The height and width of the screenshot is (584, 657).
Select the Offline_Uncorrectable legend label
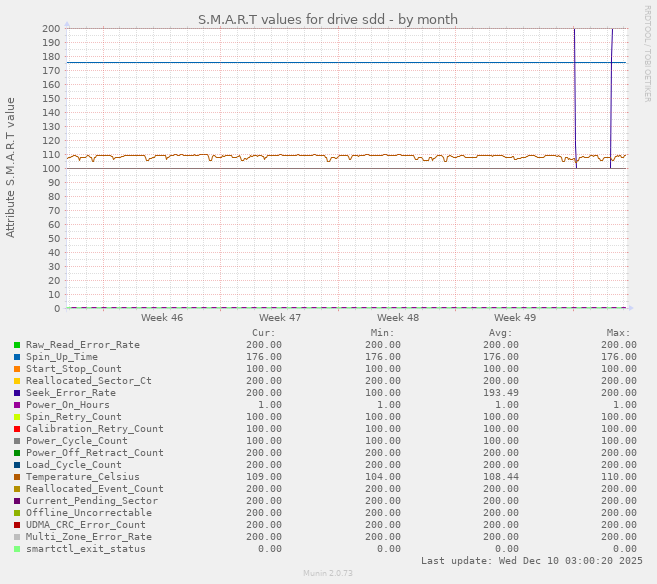point(89,512)
